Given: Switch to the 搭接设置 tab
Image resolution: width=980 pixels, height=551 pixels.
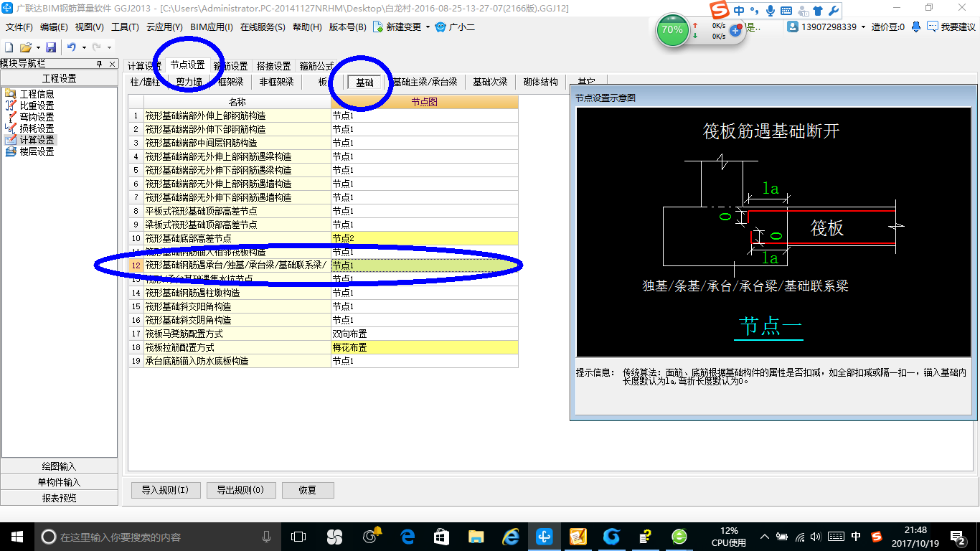Looking at the screenshot, I should pyautogui.click(x=273, y=66).
